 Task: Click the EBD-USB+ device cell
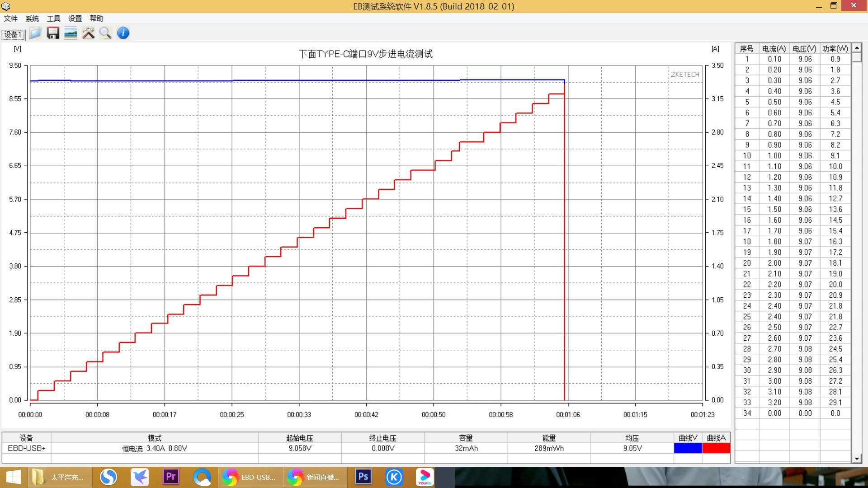click(27, 448)
